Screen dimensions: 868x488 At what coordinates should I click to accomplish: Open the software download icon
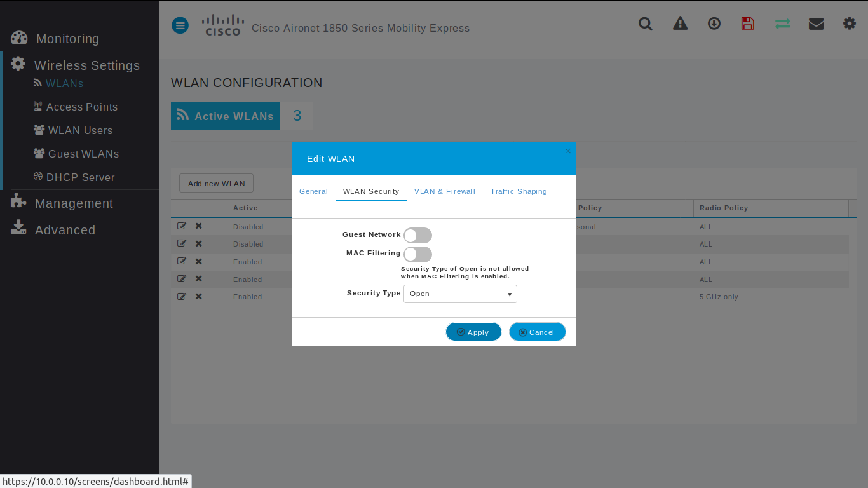[714, 24]
